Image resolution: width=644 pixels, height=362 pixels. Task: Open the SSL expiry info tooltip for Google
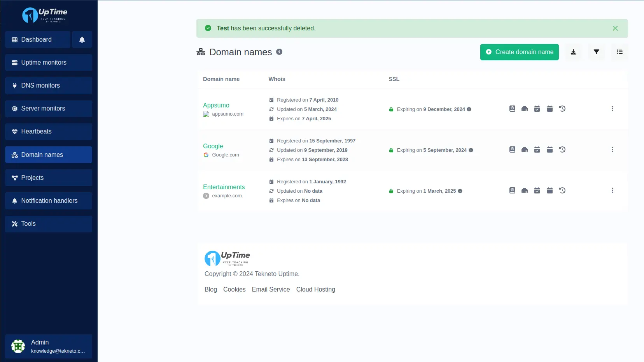pyautogui.click(x=471, y=150)
